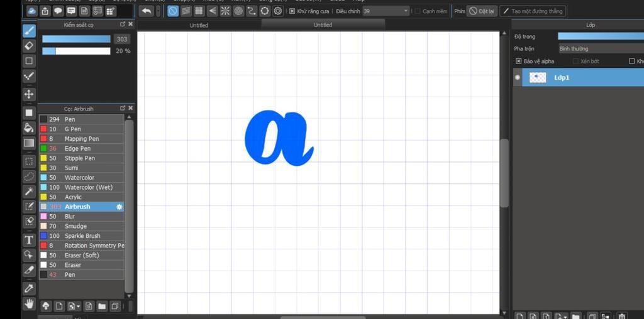Close the Kiểm soát cọ panel
The width and height of the screenshot is (644, 319).
point(131,24)
